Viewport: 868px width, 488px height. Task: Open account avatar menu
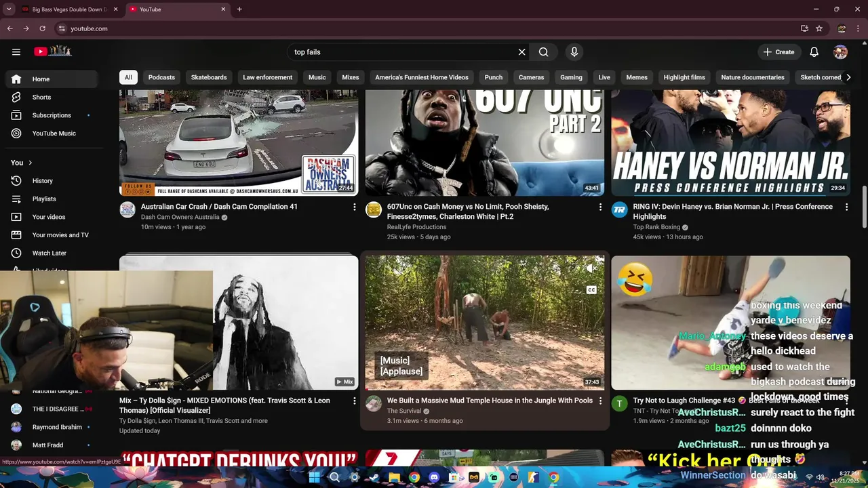841,52
